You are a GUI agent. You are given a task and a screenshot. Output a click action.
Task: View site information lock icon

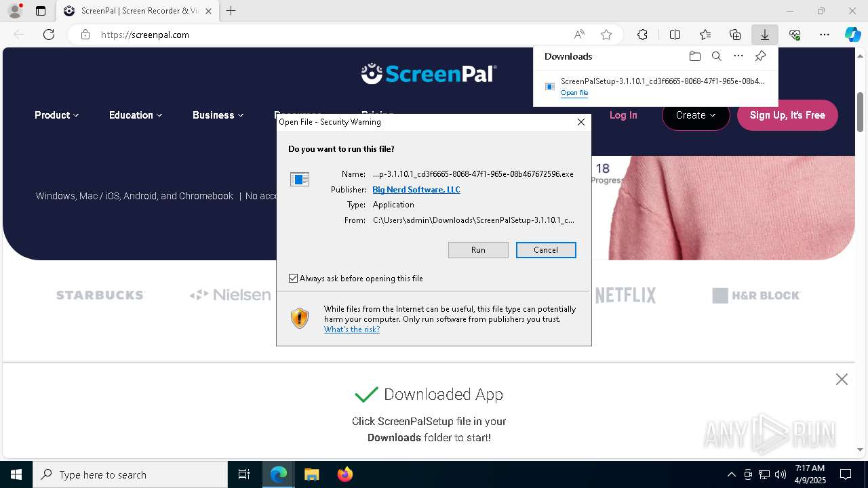coord(85,35)
